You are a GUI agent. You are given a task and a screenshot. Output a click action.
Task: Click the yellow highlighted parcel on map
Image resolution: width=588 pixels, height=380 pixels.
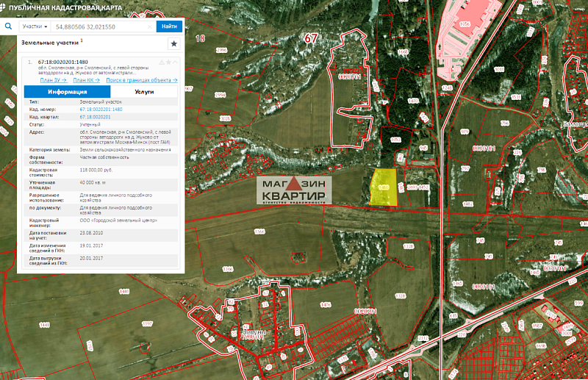(x=383, y=187)
